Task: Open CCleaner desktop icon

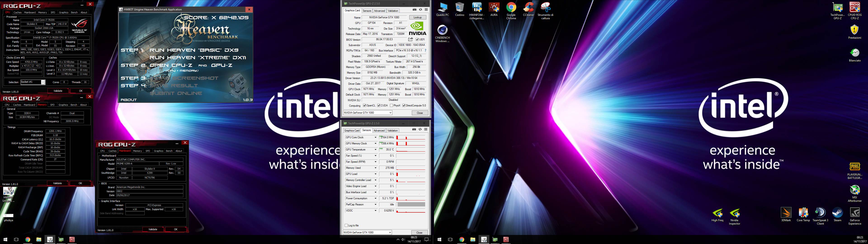Action: point(528,9)
